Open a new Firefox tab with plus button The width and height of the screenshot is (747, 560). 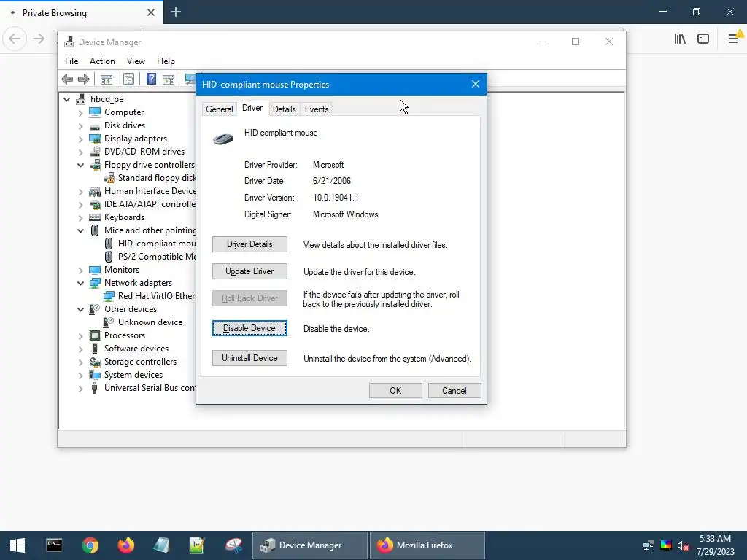click(x=176, y=12)
